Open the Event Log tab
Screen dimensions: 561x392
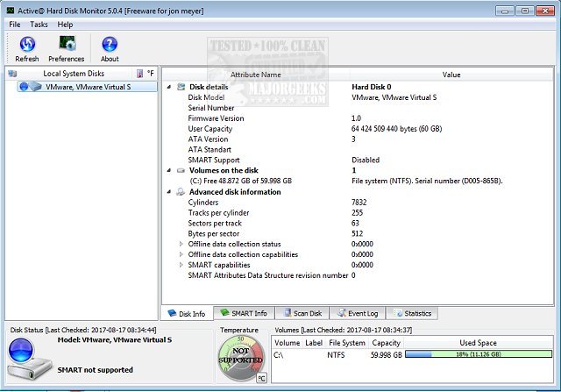click(x=358, y=313)
